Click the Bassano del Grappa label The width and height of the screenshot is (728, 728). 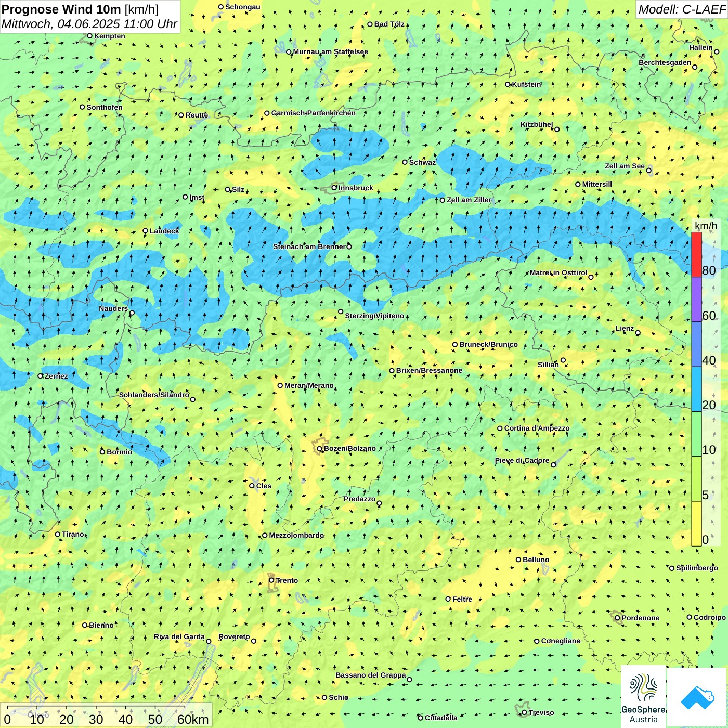click(370, 675)
